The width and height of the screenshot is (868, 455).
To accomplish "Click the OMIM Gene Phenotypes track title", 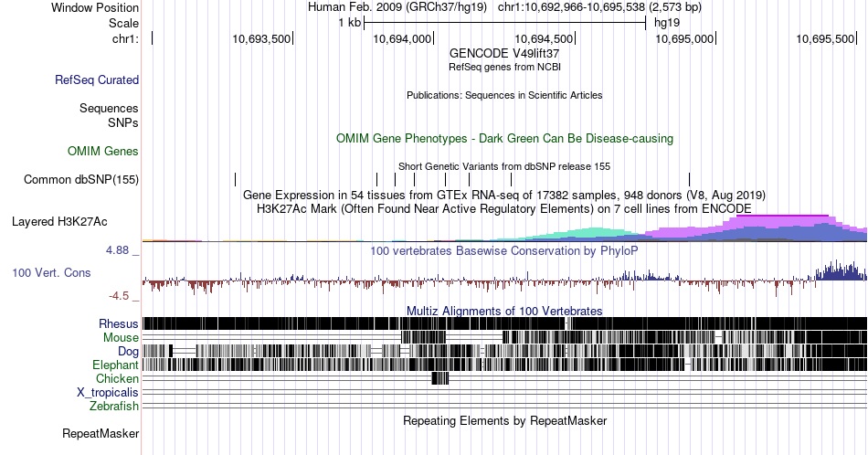I will click(x=504, y=138).
